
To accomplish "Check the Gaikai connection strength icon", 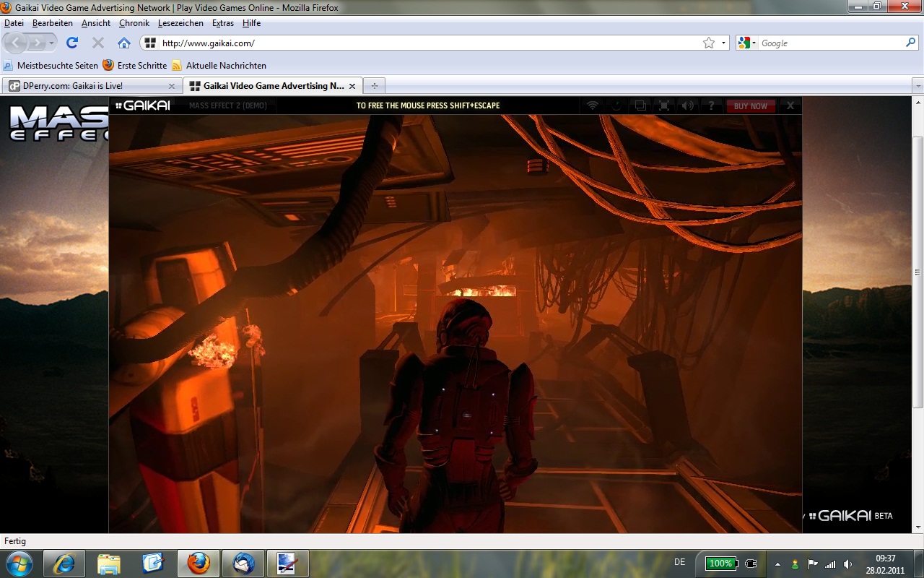I will (592, 105).
